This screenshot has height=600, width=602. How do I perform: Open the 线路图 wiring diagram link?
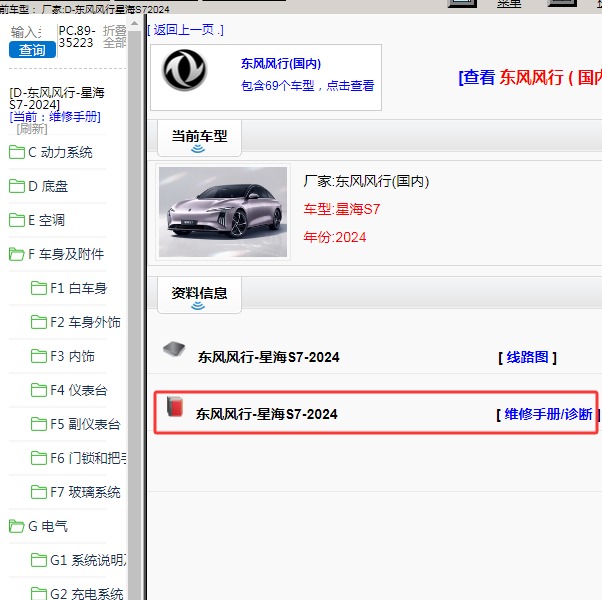(527, 357)
